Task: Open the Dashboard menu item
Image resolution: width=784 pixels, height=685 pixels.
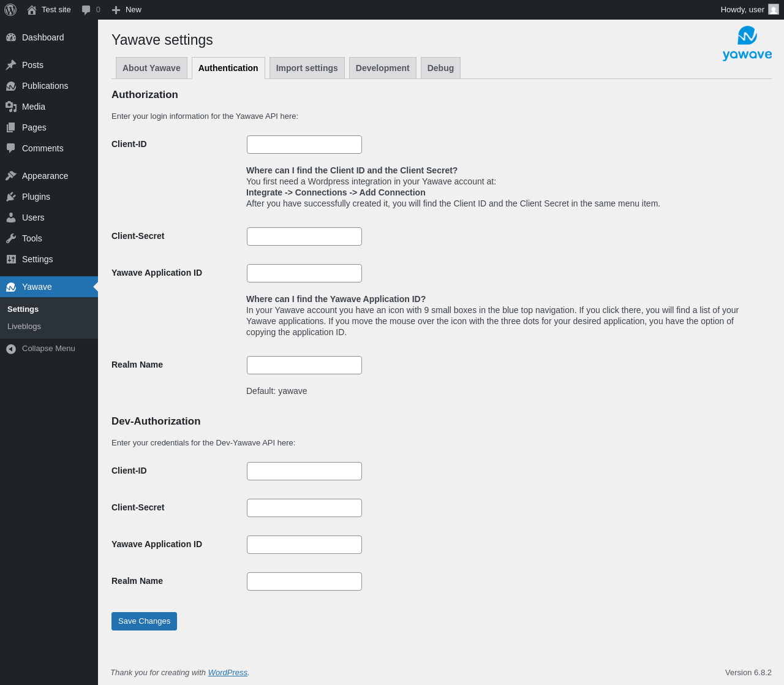Action: pos(49,37)
